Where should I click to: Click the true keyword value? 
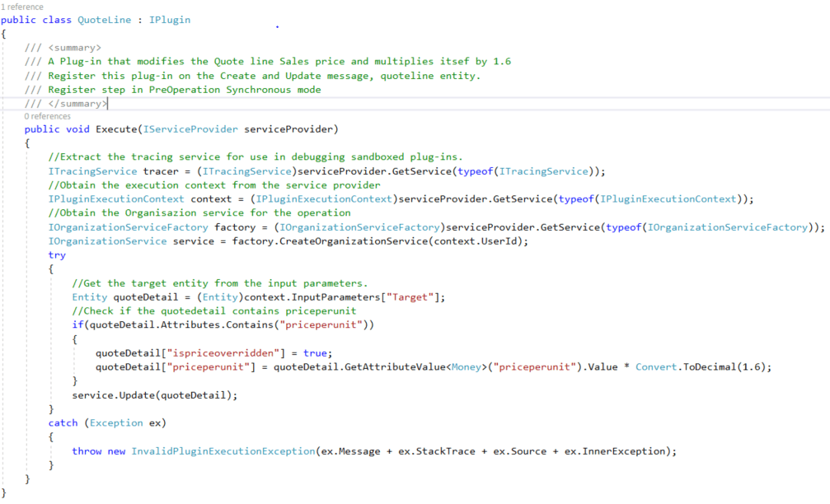pos(315,352)
